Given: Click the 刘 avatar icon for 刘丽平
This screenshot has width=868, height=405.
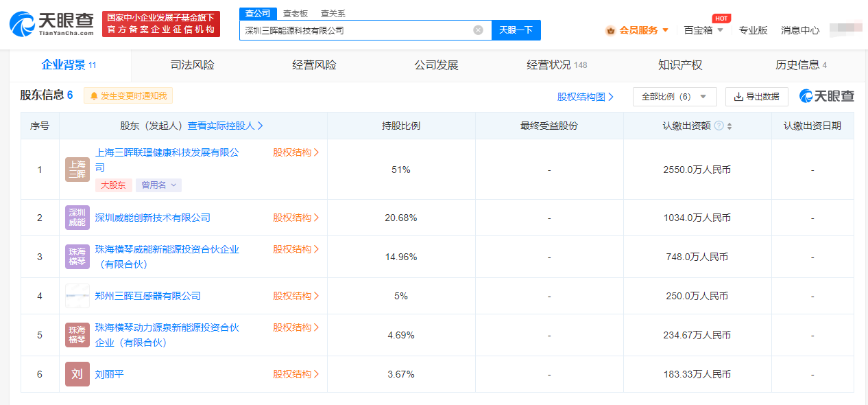Looking at the screenshot, I should tap(77, 374).
